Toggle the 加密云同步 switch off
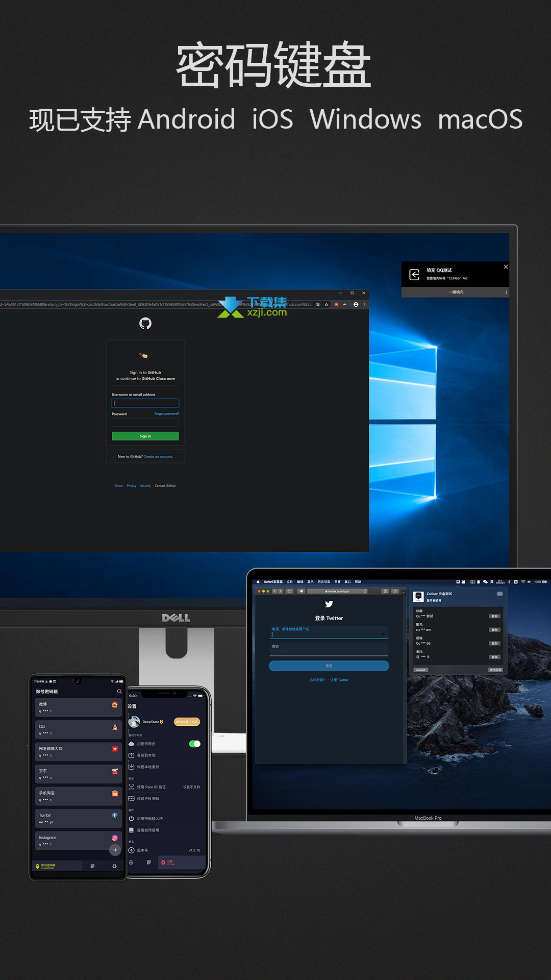 (194, 744)
